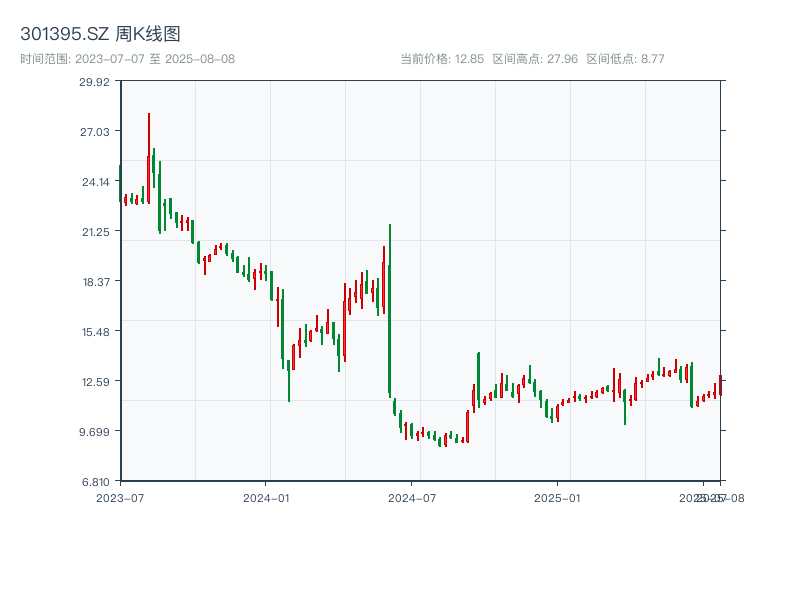
Task: Select the 时间范围 date range text
Action: (x=128, y=59)
